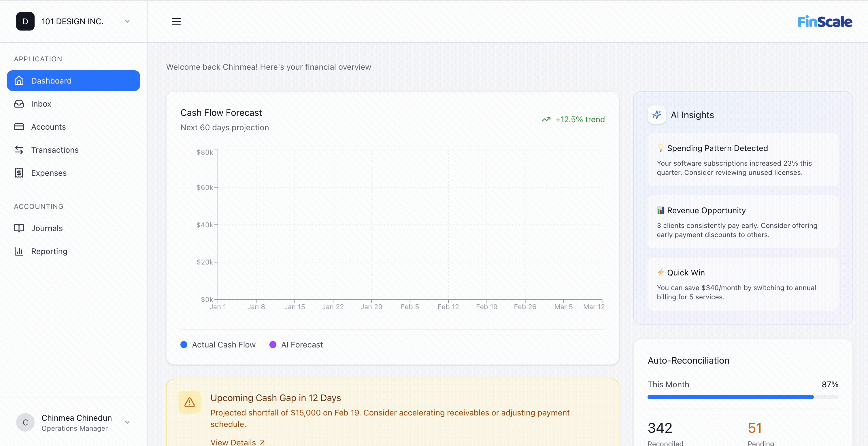This screenshot has height=446, width=868.
Task: Click the Transactions arrows icon
Action: (19, 150)
